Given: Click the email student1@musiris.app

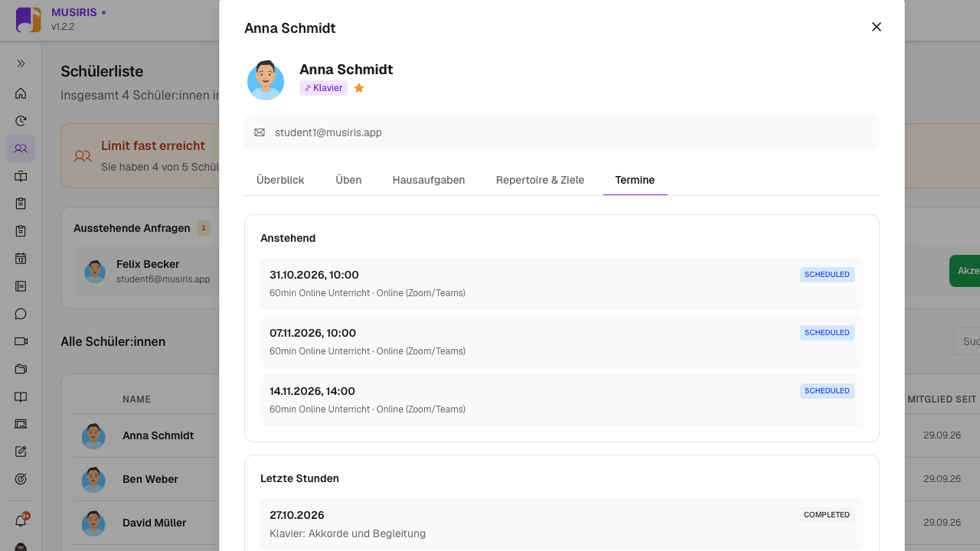Looking at the screenshot, I should [328, 132].
